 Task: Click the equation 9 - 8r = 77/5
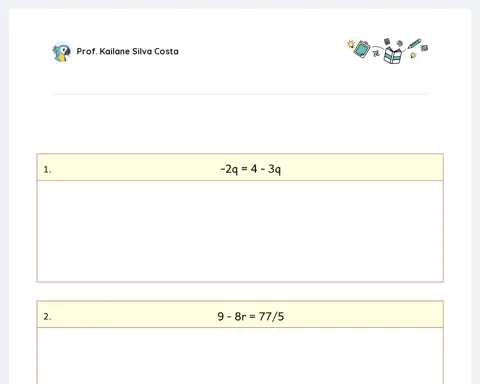[251, 316]
